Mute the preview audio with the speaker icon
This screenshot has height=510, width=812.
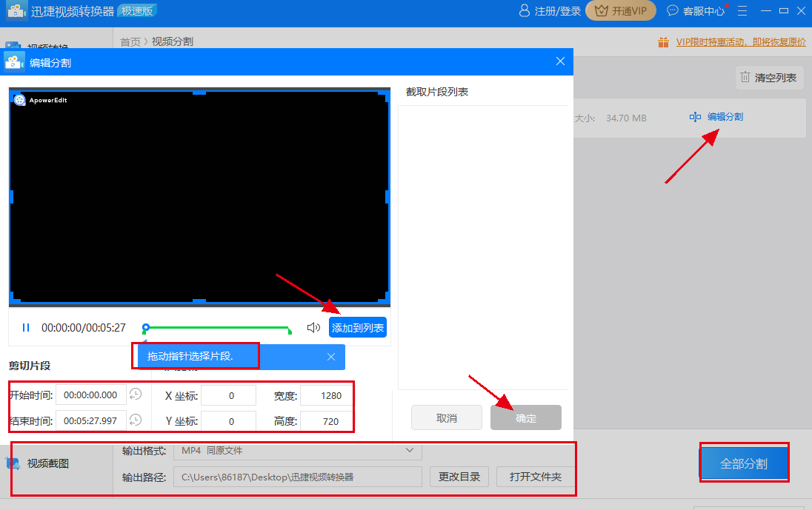point(313,327)
